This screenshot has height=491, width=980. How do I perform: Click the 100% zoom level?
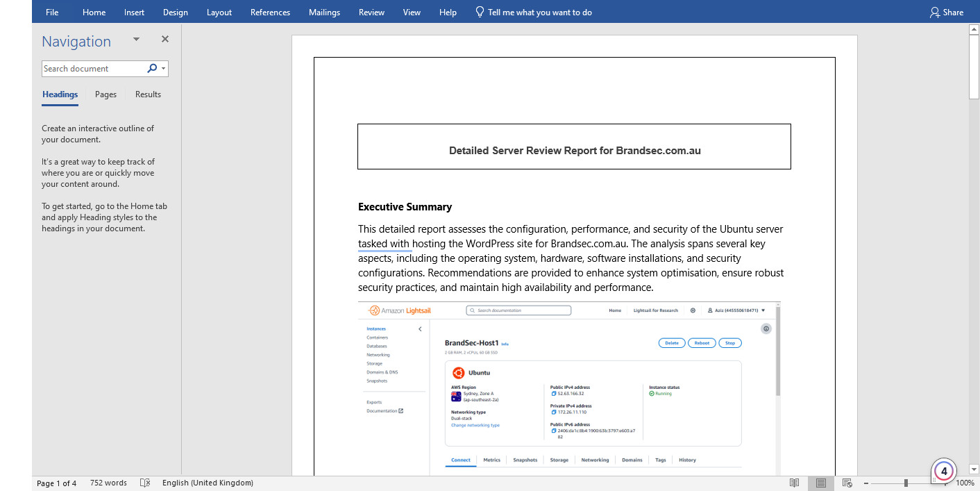coord(965,483)
